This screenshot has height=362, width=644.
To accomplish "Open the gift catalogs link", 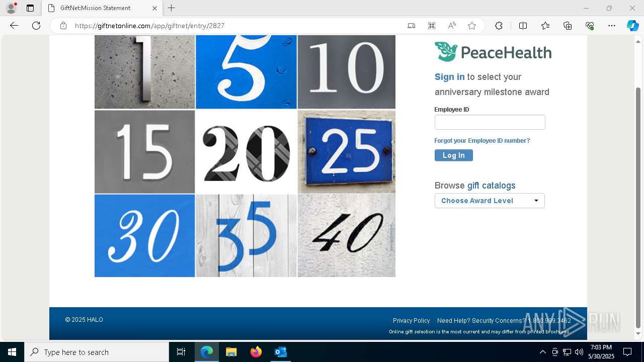I will [x=492, y=186].
